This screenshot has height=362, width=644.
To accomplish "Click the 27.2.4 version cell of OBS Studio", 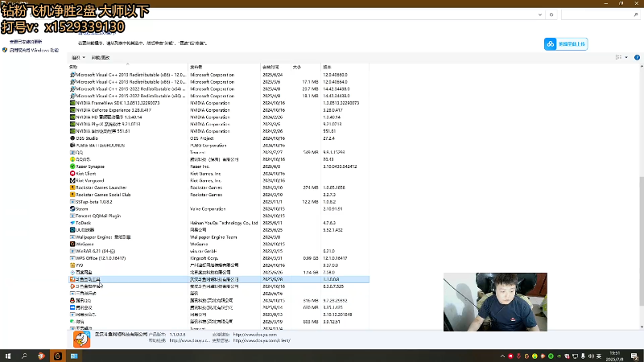I will tap(328, 138).
